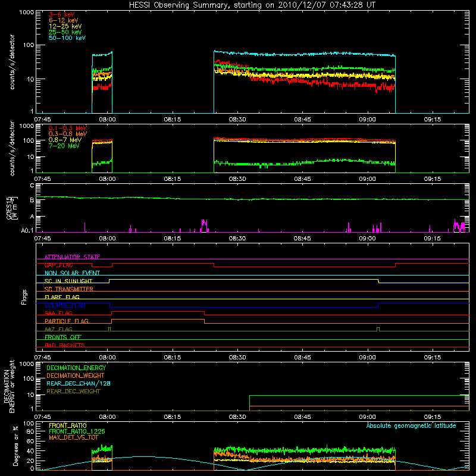Click the 0.1-0.3 MeV legend label

pos(68,128)
